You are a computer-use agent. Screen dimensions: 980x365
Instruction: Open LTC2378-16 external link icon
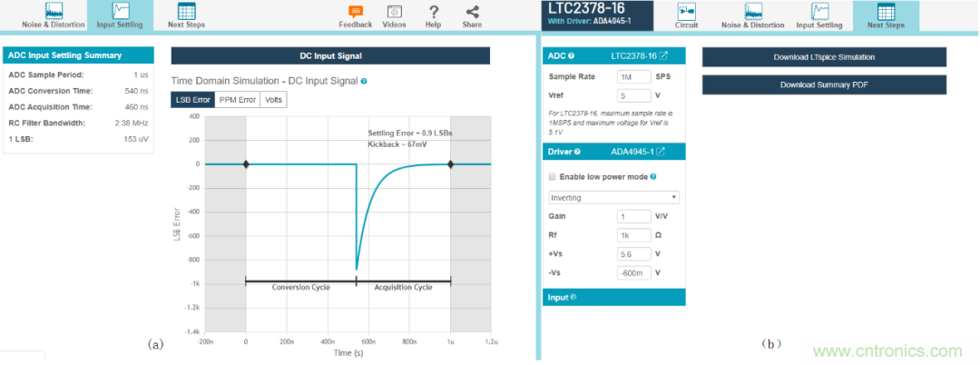663,56
